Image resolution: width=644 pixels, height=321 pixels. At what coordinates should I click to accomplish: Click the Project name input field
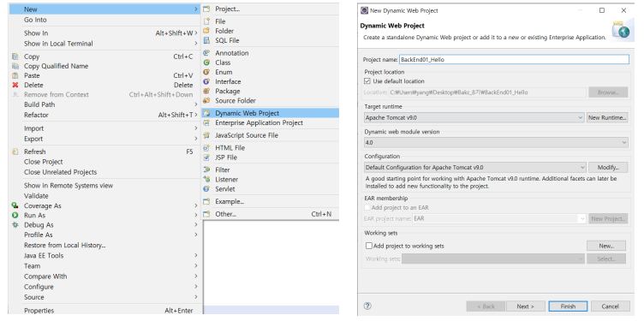pyautogui.click(x=514, y=60)
